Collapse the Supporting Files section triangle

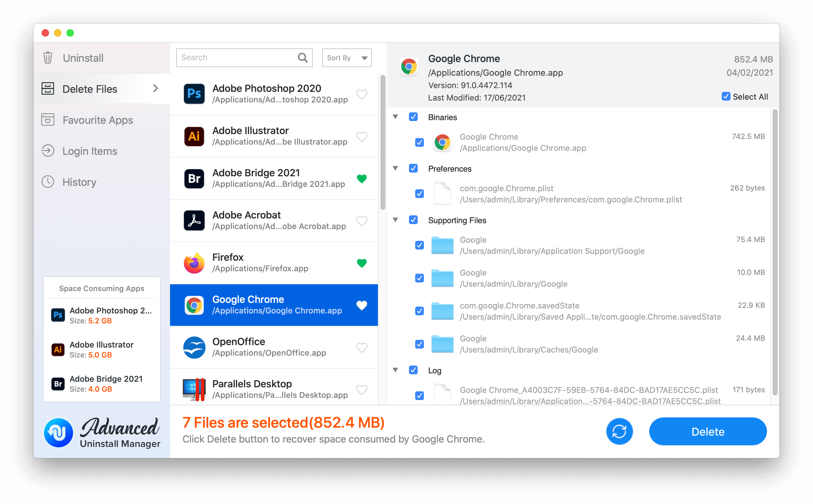pos(395,220)
